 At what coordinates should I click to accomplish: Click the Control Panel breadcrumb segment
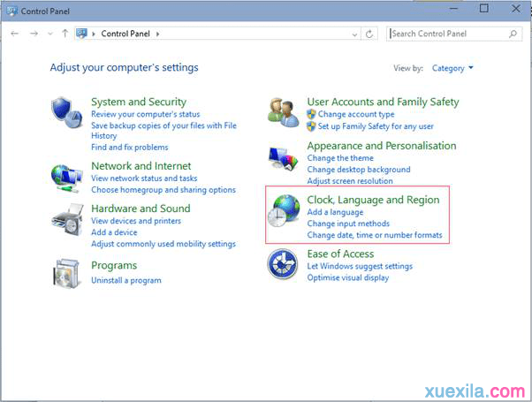(125, 34)
